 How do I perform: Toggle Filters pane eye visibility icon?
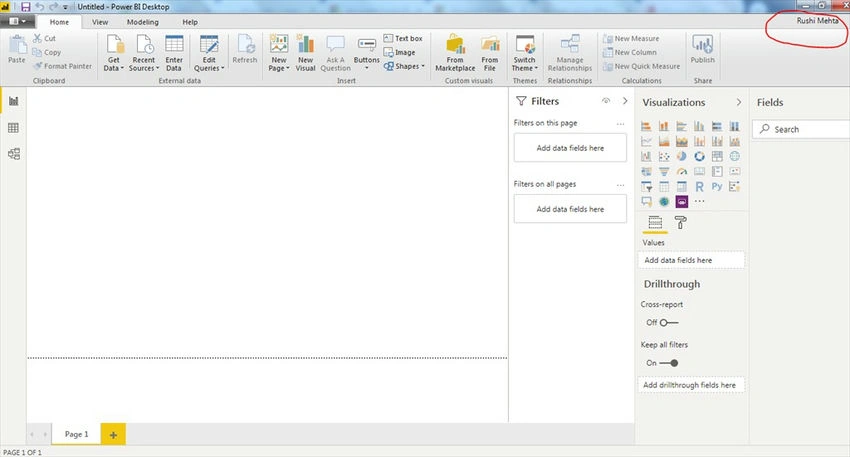pos(606,101)
